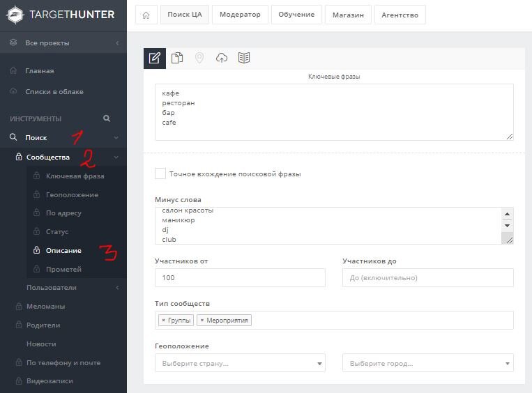Click resize handle of Ключевые фразы box

point(510,137)
